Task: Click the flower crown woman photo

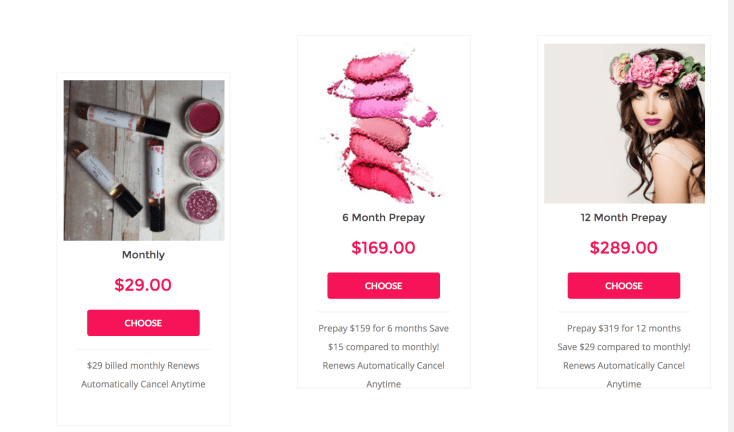Action: tap(623, 123)
